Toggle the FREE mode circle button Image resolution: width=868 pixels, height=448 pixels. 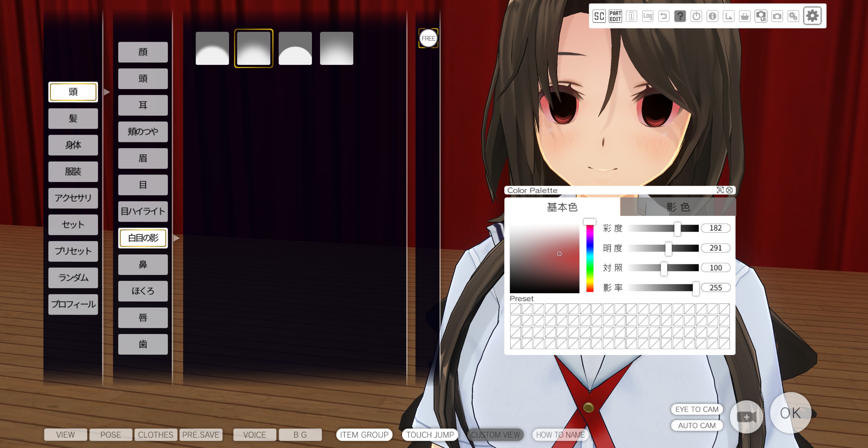428,38
